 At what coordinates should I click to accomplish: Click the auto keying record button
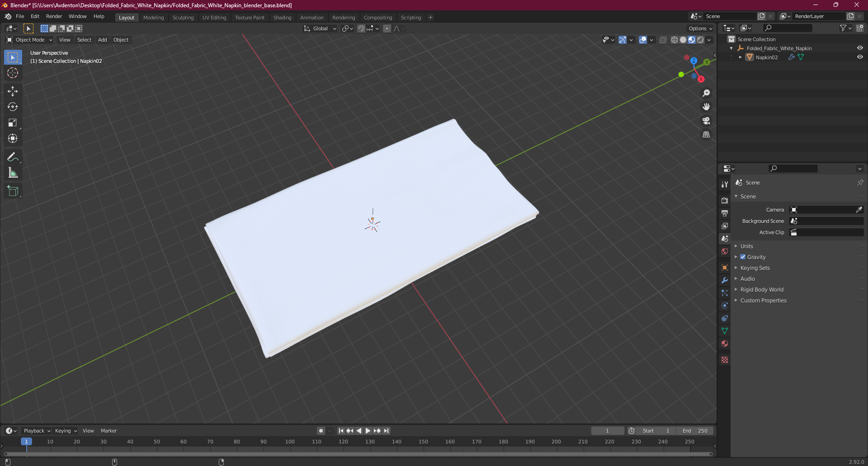pyautogui.click(x=321, y=431)
